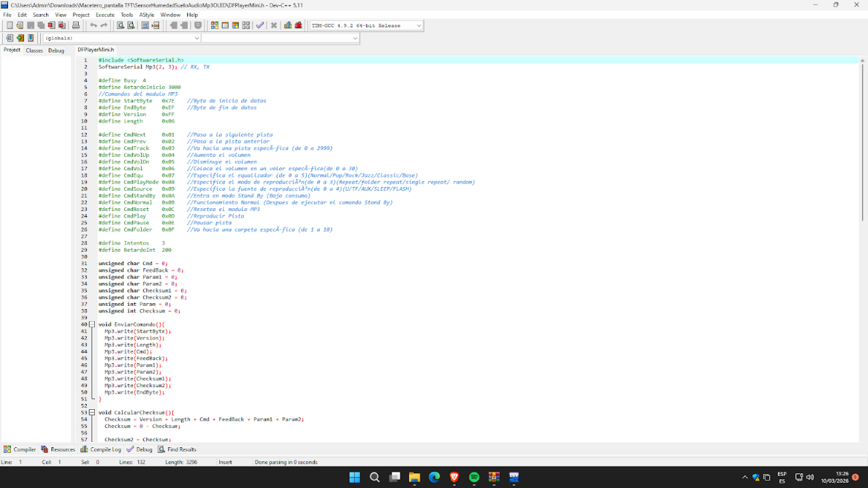The height and width of the screenshot is (488, 868).
Task: Open the Compile Log bottom tab
Action: tap(101, 449)
